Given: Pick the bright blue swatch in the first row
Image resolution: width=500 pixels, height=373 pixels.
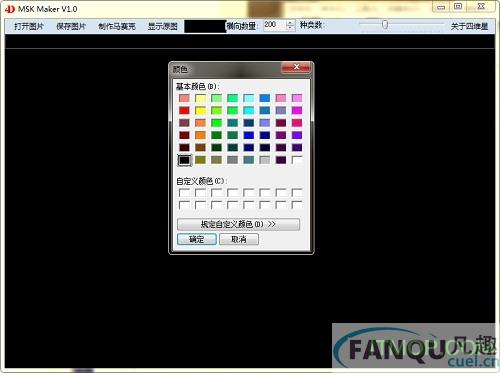Looking at the screenshot, I should (x=265, y=98).
